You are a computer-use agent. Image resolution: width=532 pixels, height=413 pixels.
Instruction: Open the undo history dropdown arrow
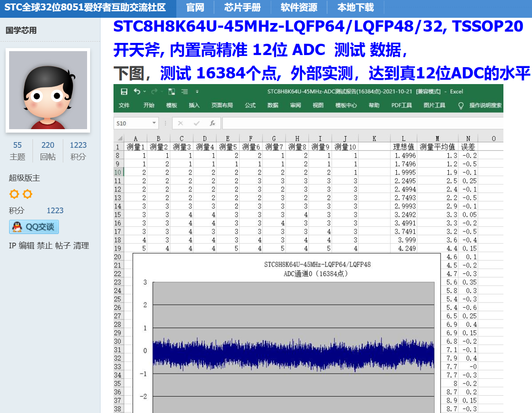(145, 91)
